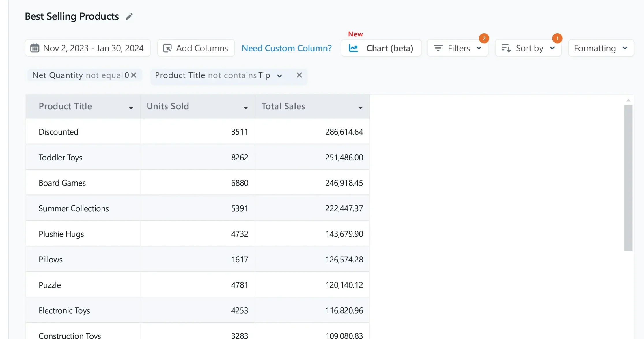Click the vertical table scrollbar thumb

(628, 177)
